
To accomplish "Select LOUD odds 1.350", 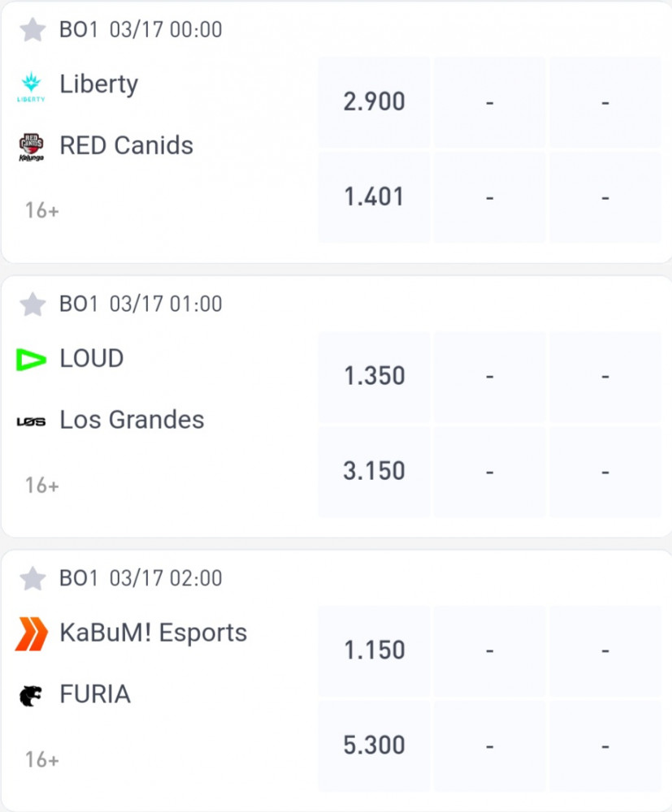I will point(374,377).
